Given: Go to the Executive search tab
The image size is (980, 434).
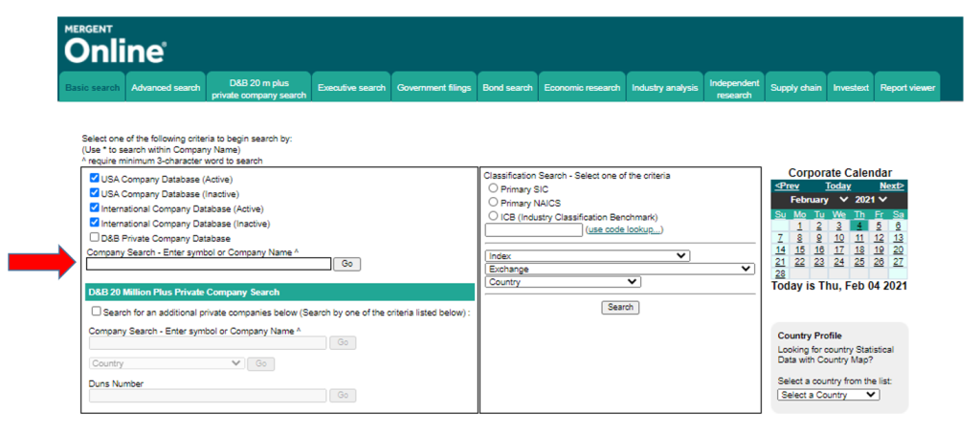Looking at the screenshot, I should (351, 87).
